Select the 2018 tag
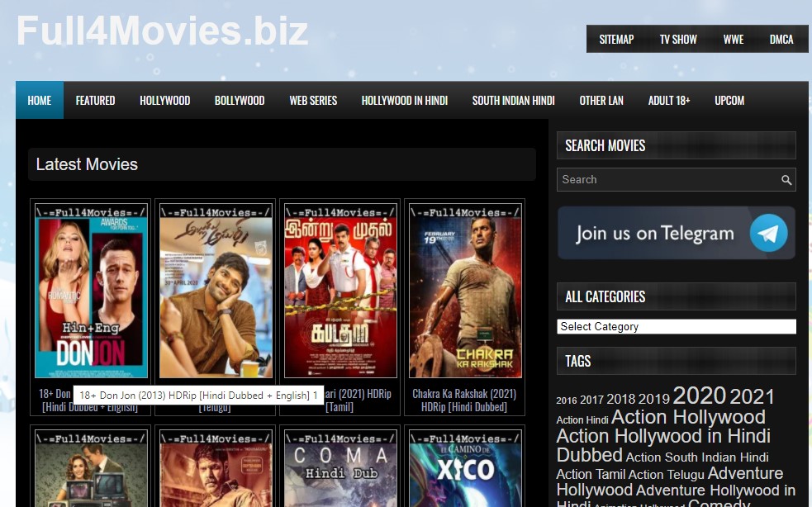812x507 pixels. click(x=621, y=399)
